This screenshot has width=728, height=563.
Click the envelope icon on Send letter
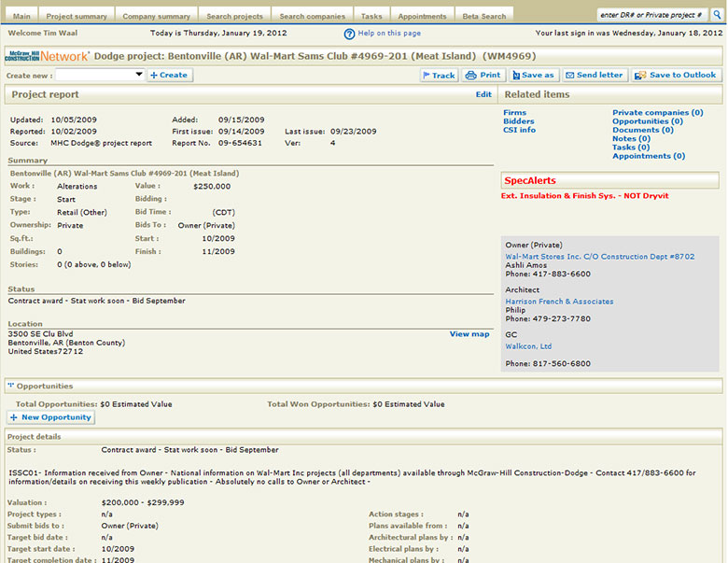pos(569,76)
